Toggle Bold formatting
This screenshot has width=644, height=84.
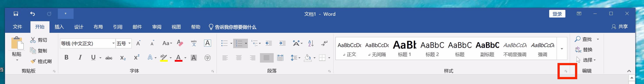(x=67, y=58)
